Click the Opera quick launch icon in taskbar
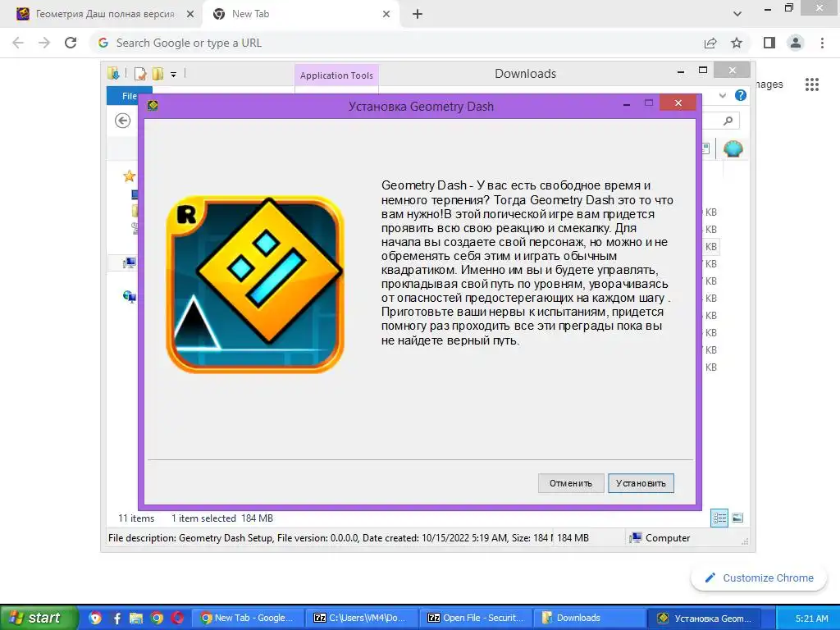 click(178, 618)
